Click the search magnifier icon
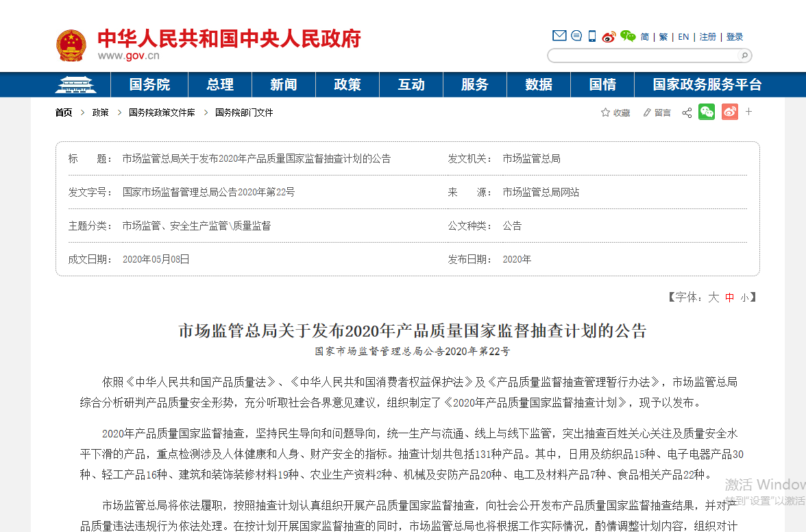 pos(742,56)
